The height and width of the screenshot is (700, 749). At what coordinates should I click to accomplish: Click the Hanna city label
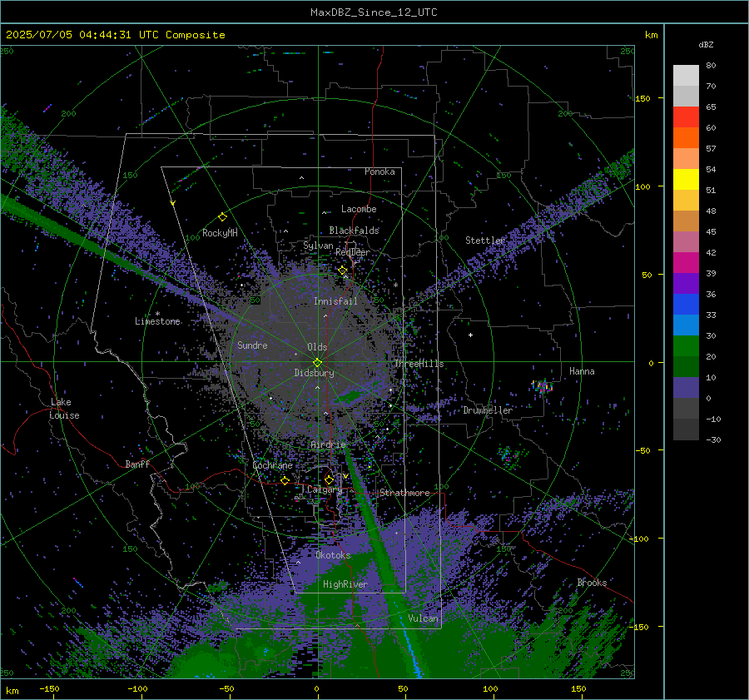[582, 371]
